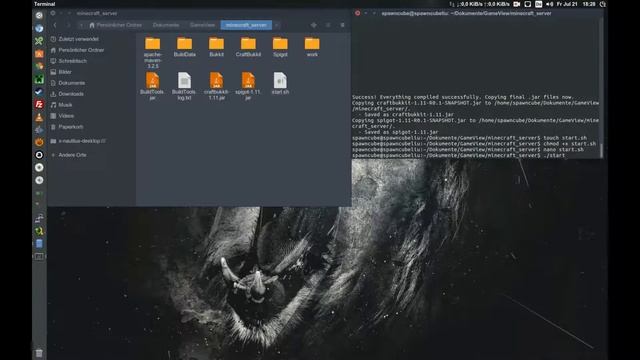
Task: Select the craftbukkit-1.11.jar file
Action: 216,86
